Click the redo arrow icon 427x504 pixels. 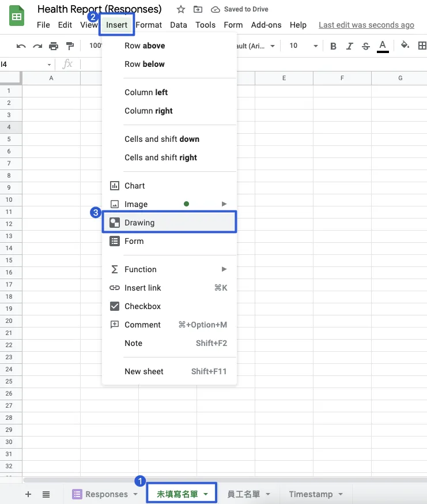click(37, 46)
